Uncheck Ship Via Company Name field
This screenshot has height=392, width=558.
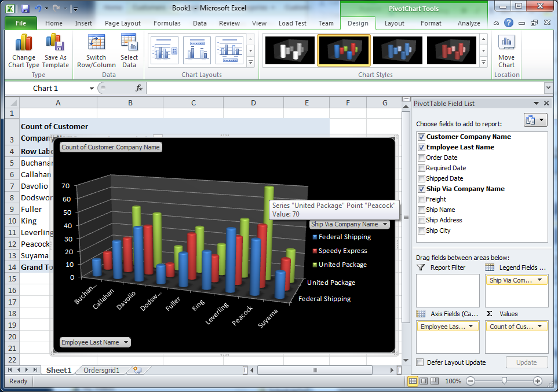422,189
